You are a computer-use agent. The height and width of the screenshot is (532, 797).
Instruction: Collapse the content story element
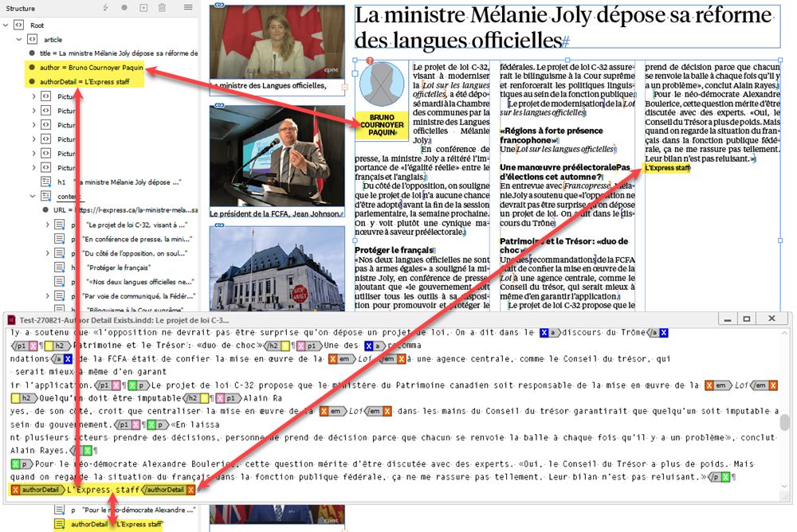pos(33,196)
